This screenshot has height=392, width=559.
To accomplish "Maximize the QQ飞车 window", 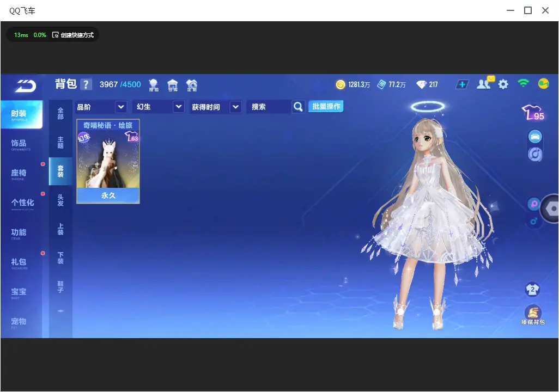I will (528, 10).
